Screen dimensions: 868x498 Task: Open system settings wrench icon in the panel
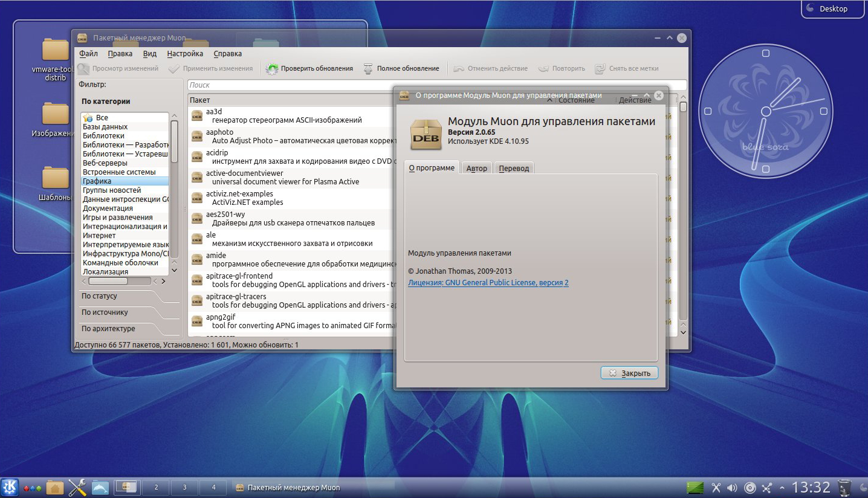click(77, 487)
